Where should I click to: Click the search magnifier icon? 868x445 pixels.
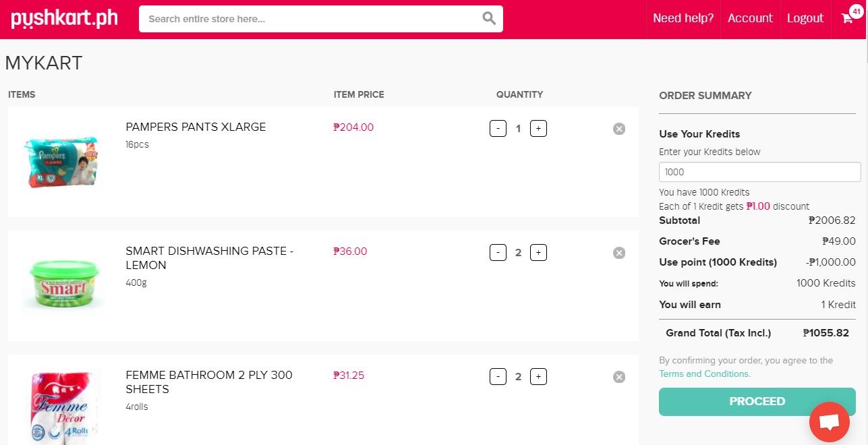[x=488, y=19]
